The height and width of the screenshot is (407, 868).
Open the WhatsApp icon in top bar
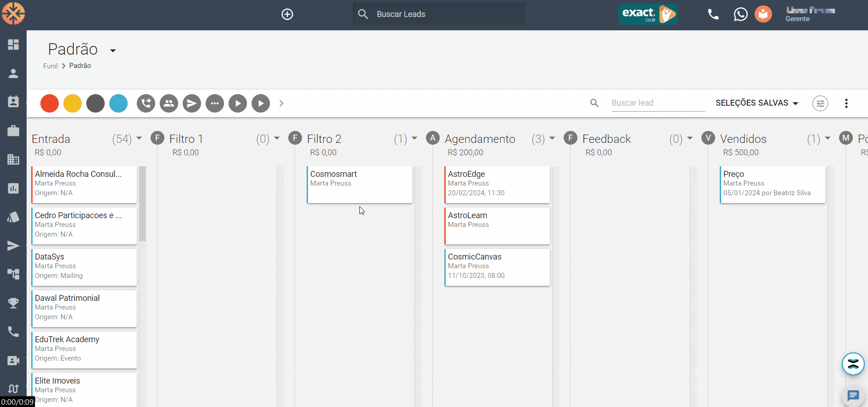(x=740, y=14)
